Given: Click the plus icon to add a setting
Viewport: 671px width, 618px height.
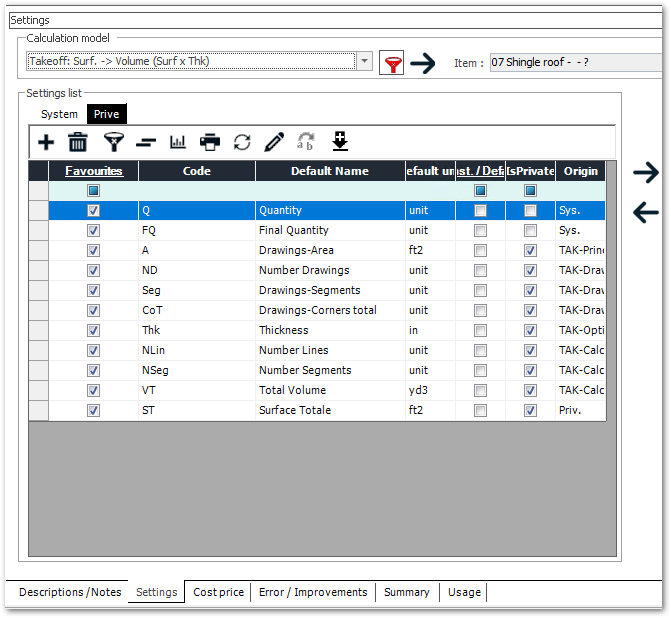Looking at the screenshot, I should click(46, 142).
